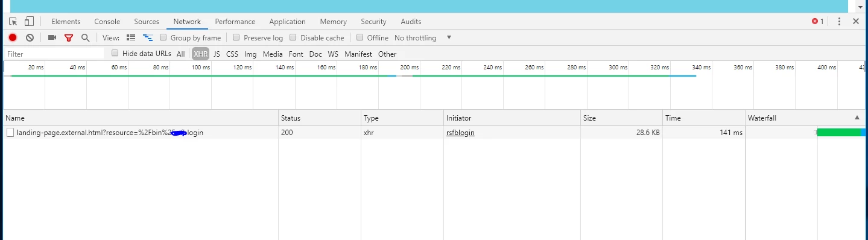This screenshot has height=240, width=868.
Task: Toggle the XHR filter type
Action: 200,54
